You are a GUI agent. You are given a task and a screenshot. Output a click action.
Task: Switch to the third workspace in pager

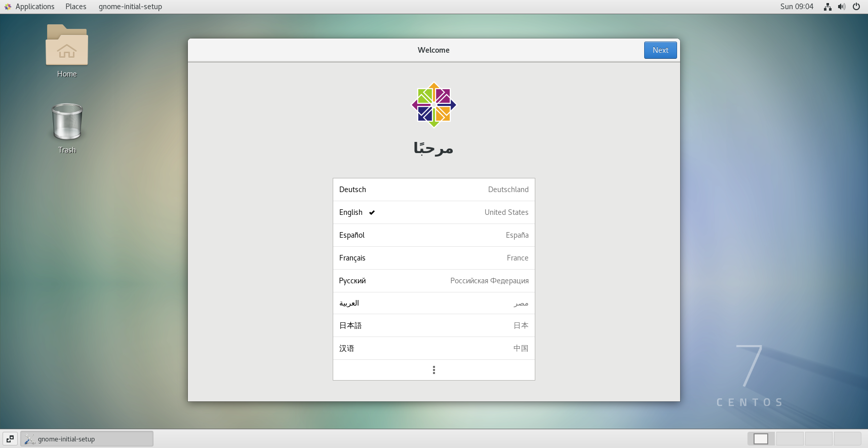pyautogui.click(x=819, y=439)
